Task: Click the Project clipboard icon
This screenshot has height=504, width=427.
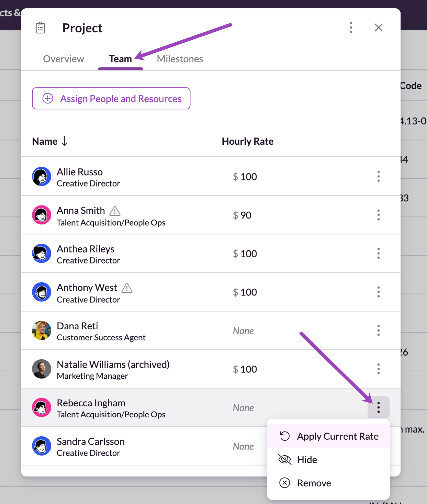Action: tap(40, 28)
